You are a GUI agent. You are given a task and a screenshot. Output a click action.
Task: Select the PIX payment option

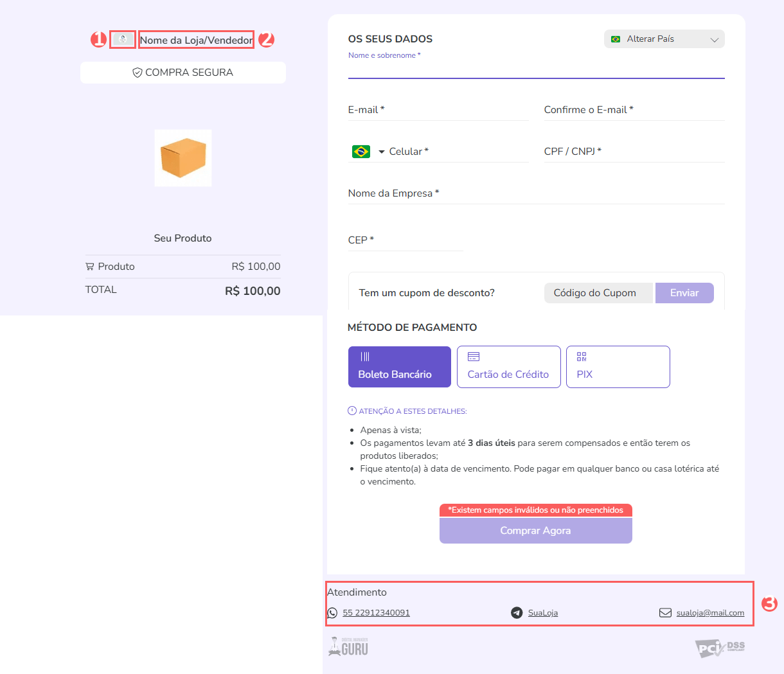click(x=618, y=366)
